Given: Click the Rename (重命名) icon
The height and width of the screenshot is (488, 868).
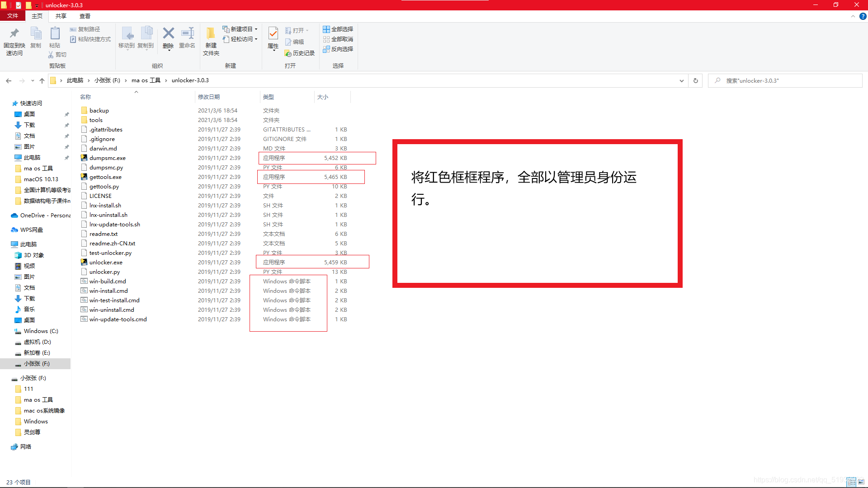Looking at the screenshot, I should (x=187, y=40).
